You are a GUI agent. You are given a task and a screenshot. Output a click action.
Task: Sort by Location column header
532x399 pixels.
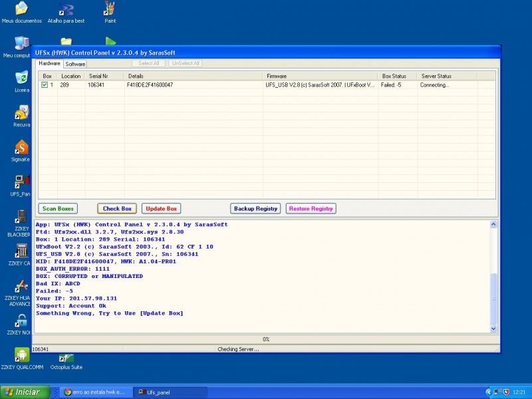tap(71, 76)
